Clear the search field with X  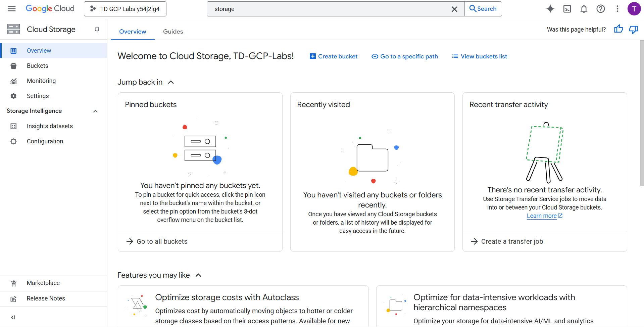(x=454, y=9)
